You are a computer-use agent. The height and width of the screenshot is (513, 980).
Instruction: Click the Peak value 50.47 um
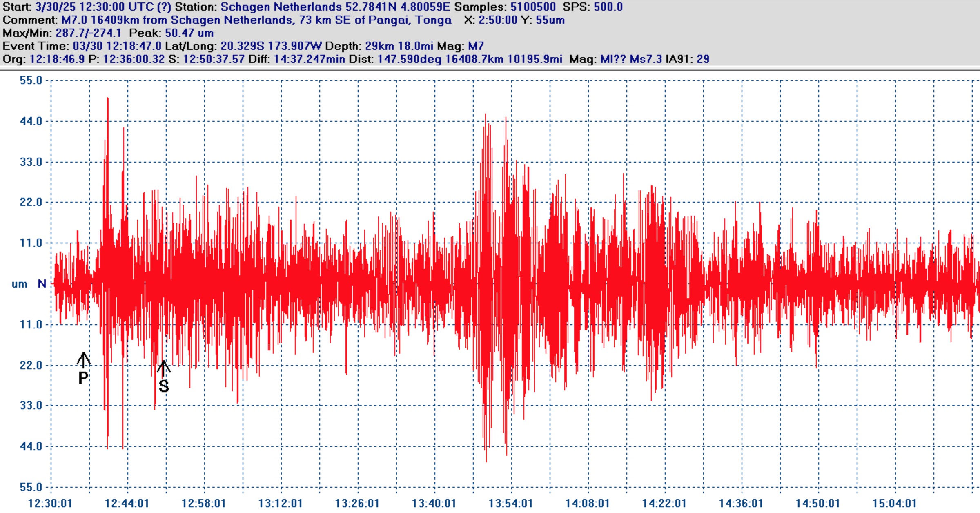(189, 33)
